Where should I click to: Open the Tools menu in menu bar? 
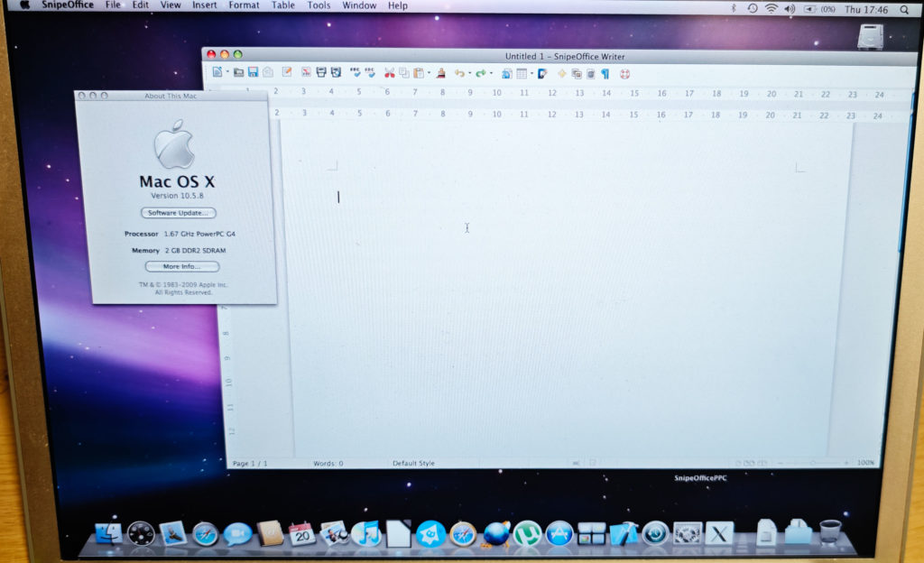(319, 6)
